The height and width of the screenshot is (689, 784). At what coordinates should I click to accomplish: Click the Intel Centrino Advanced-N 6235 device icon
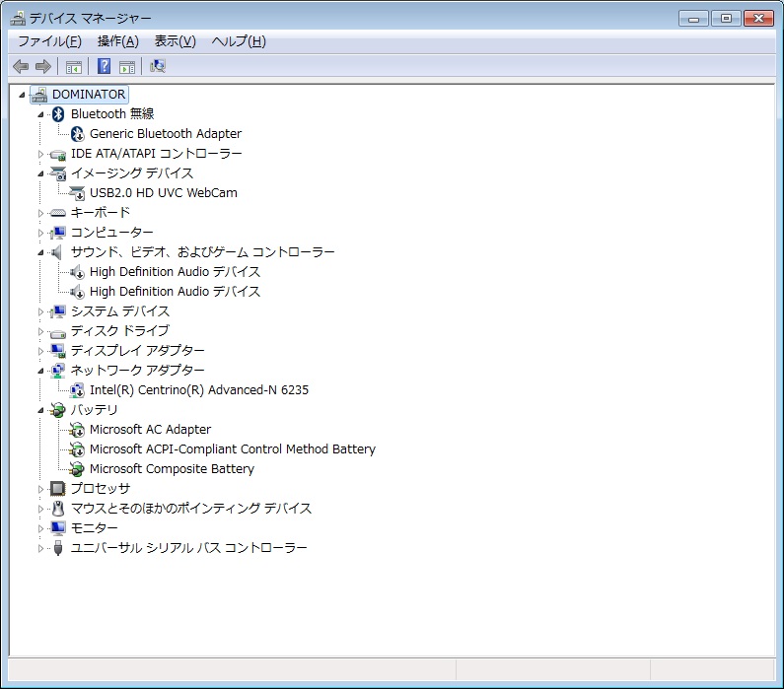(x=77, y=390)
